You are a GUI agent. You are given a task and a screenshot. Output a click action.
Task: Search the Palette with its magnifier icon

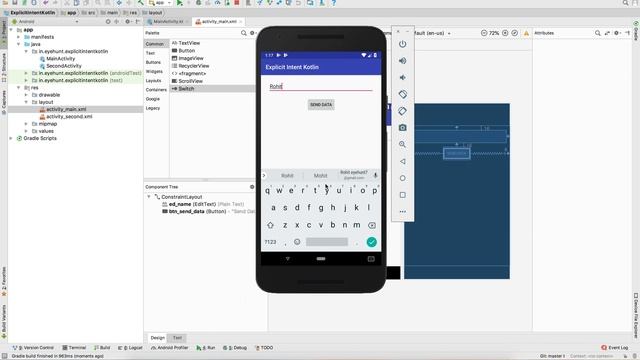pos(244,33)
